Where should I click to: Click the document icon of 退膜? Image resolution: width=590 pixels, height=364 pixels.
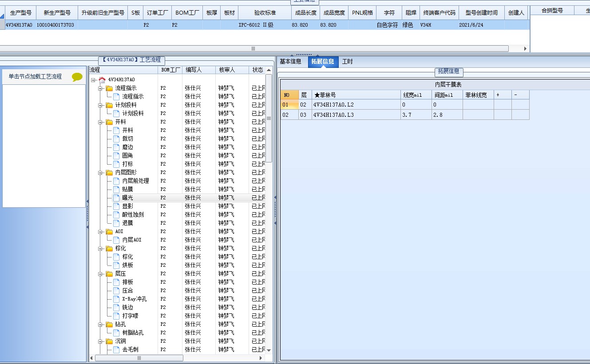coord(116,223)
